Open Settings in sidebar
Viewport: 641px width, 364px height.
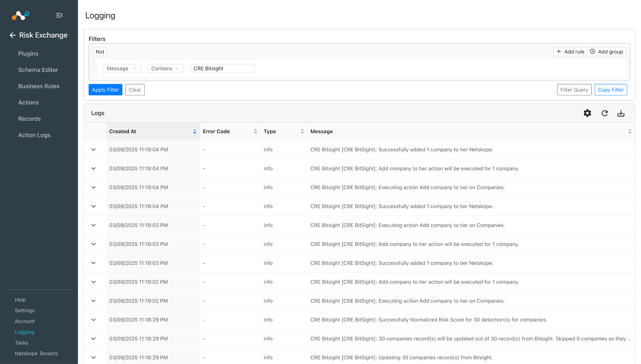[25, 311]
